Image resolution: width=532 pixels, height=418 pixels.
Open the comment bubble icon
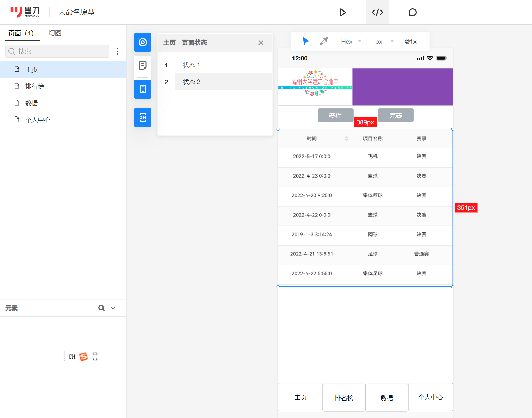coord(412,13)
